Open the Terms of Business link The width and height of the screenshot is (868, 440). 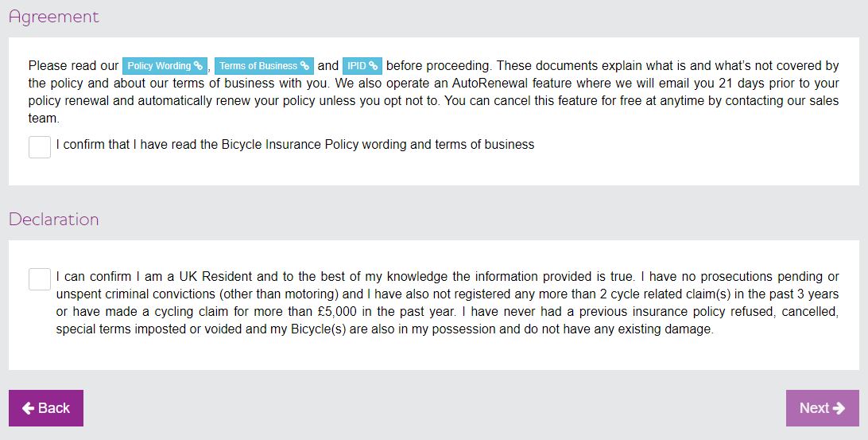(x=258, y=66)
